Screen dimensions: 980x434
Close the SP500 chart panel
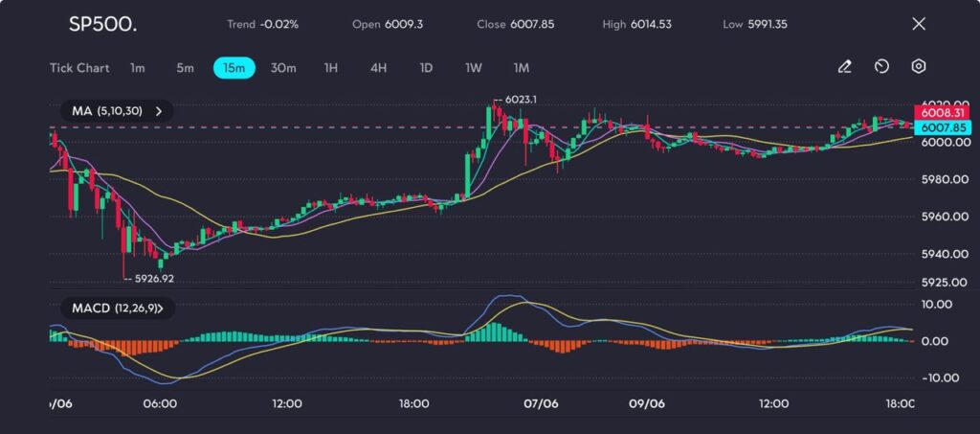pyautogui.click(x=919, y=24)
